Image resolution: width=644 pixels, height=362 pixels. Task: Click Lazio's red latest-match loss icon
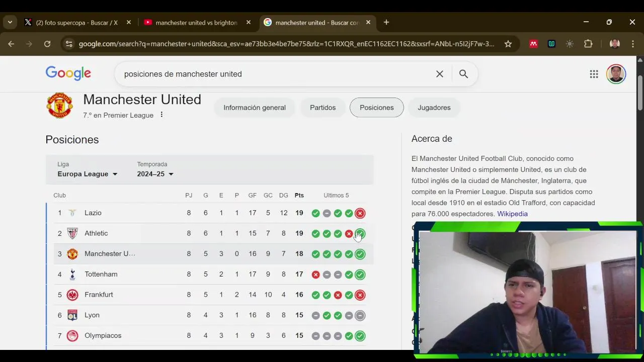(360, 213)
